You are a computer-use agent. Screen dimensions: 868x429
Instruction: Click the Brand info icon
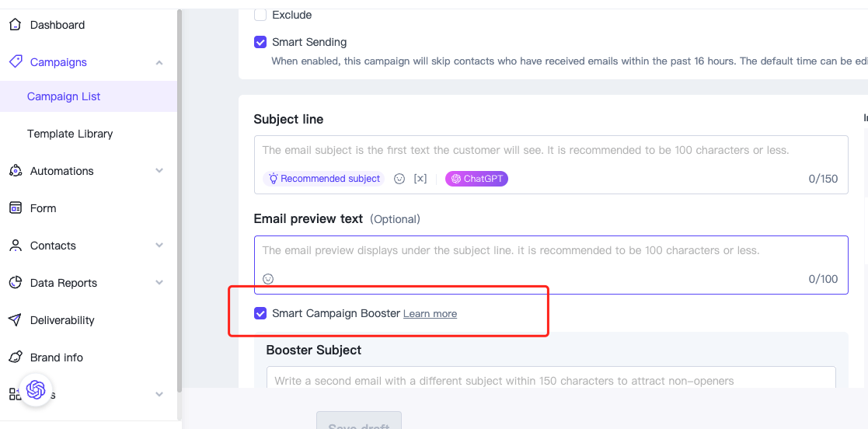tap(16, 357)
